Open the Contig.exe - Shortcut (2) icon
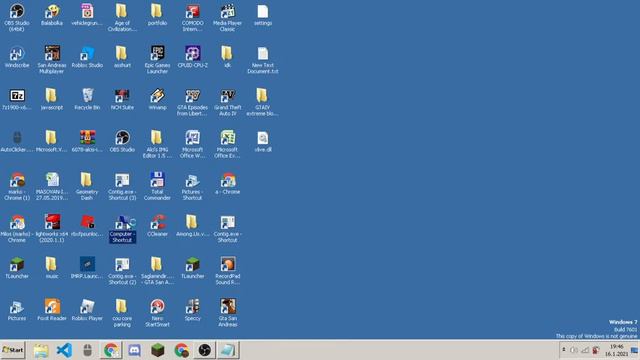 click(122, 271)
